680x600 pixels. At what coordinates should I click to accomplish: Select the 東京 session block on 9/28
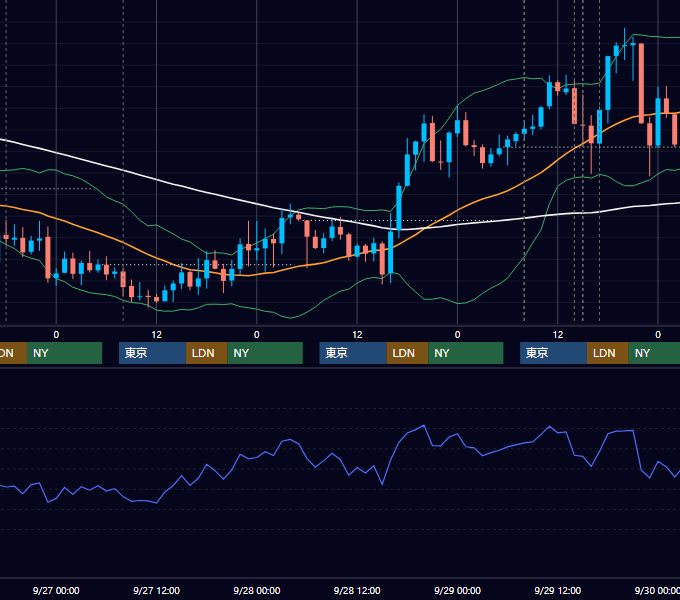tap(353, 353)
